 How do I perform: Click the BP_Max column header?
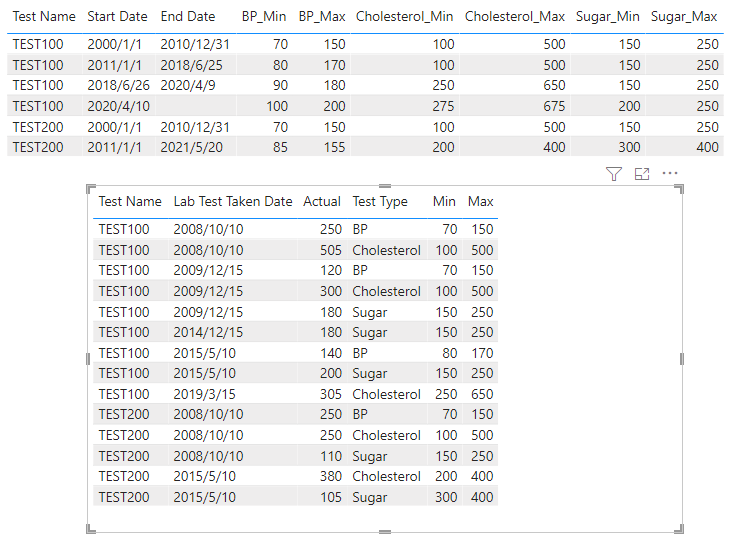coord(322,16)
